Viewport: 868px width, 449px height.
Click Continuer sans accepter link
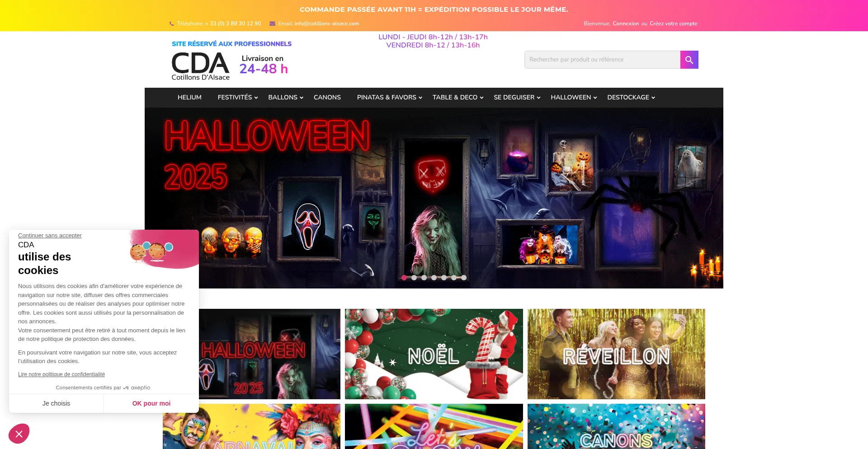point(50,236)
